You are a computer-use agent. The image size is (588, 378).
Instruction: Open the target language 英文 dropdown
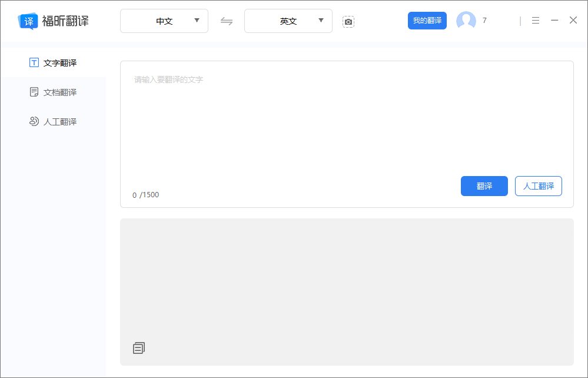(x=288, y=21)
